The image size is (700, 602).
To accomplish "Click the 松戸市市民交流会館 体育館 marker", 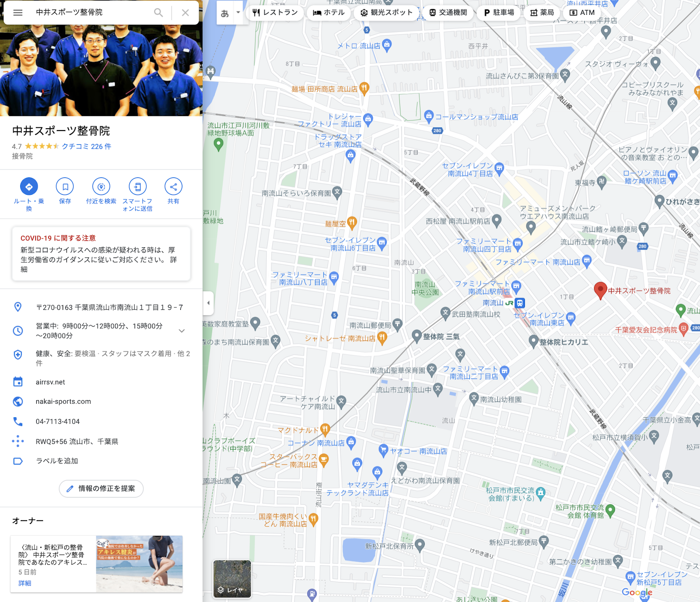I will pyautogui.click(x=610, y=510).
